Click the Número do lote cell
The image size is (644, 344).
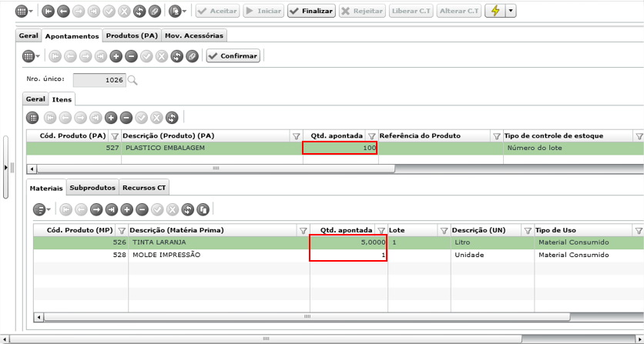point(573,149)
